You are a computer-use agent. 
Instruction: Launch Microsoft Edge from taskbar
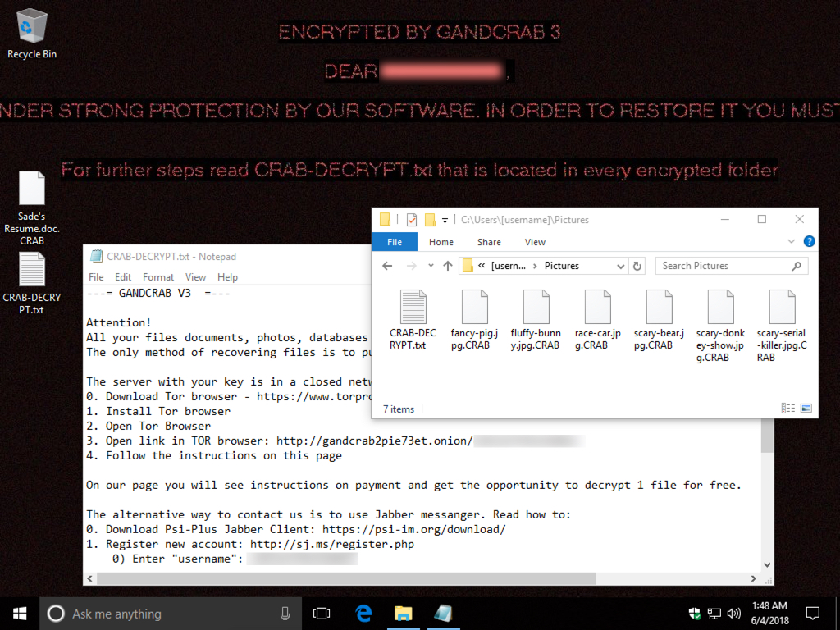(x=363, y=614)
